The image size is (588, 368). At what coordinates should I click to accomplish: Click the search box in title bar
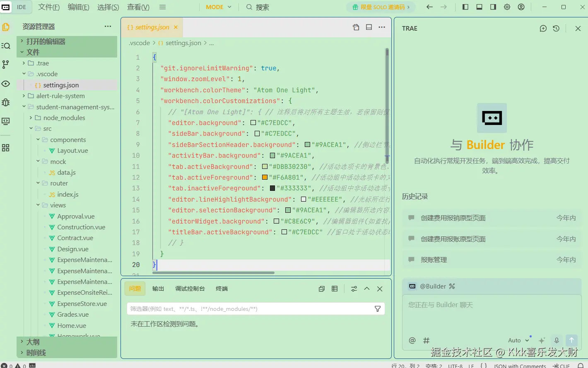click(x=258, y=7)
